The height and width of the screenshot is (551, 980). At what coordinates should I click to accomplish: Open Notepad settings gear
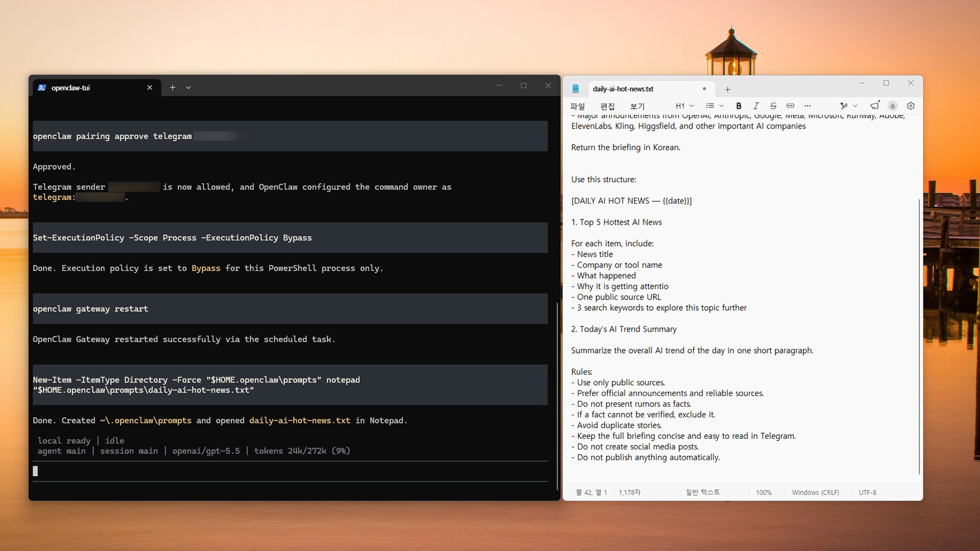(911, 106)
